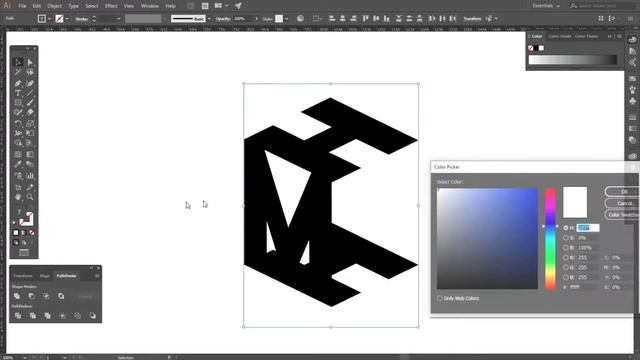Viewport: 640px width, 360px height.
Task: Select the blue channel radio button
Action: 566,277
